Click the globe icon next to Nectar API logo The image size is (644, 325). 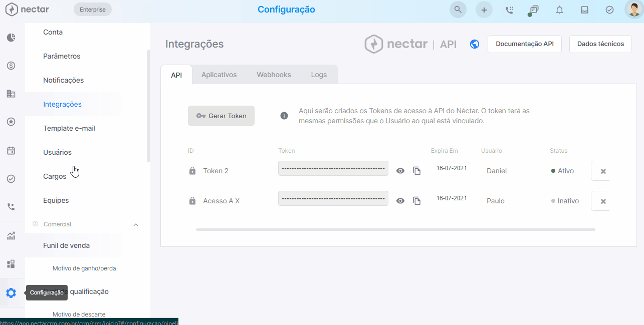[x=474, y=44]
